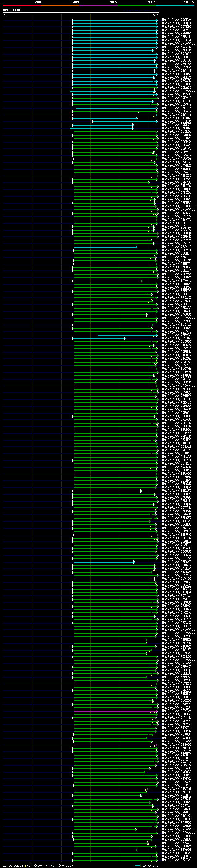Click the cyan ~100% identity legend segment
Image resolution: width=197 pixels, height=868 pixels.
175,6
